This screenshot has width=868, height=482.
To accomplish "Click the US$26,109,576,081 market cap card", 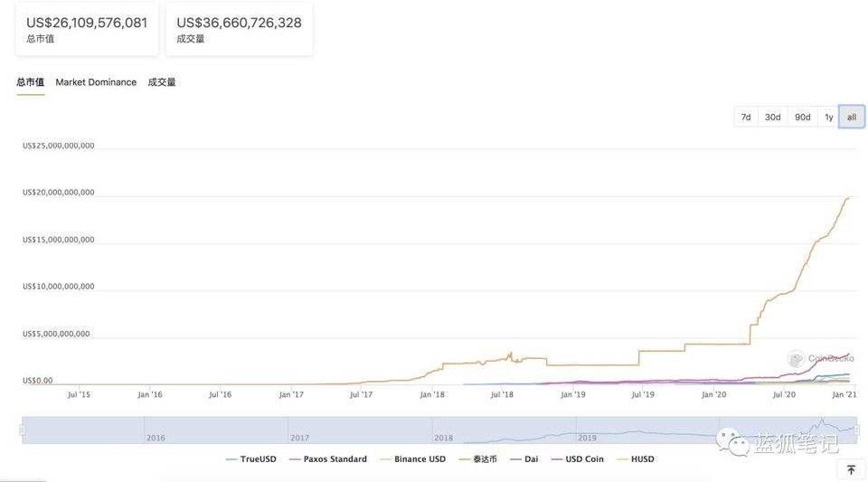I will click(87, 29).
